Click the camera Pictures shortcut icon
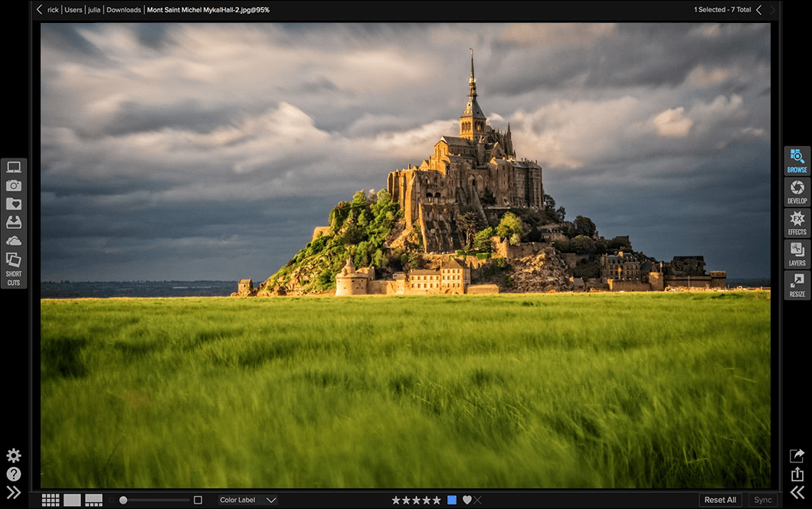This screenshot has width=812, height=509. click(x=14, y=185)
